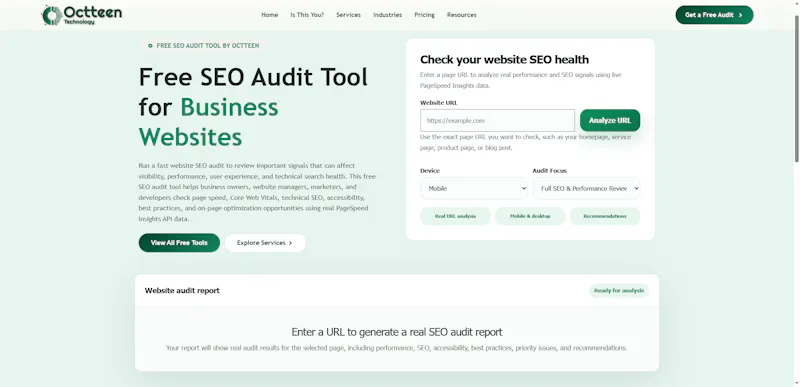Click the Analyze URL button
Screen dimensions: 800x387
pos(610,120)
